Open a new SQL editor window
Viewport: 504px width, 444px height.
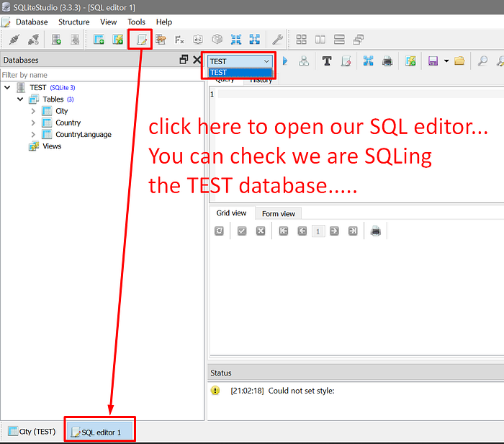click(141, 40)
